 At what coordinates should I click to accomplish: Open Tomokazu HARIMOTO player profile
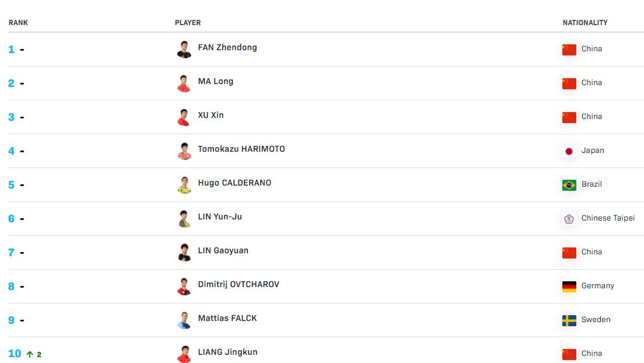[x=242, y=149]
